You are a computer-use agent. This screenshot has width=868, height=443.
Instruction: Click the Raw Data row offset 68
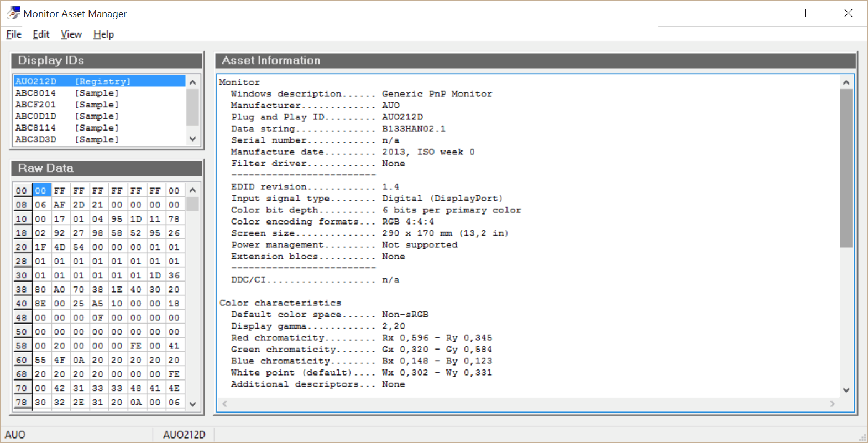pos(22,374)
